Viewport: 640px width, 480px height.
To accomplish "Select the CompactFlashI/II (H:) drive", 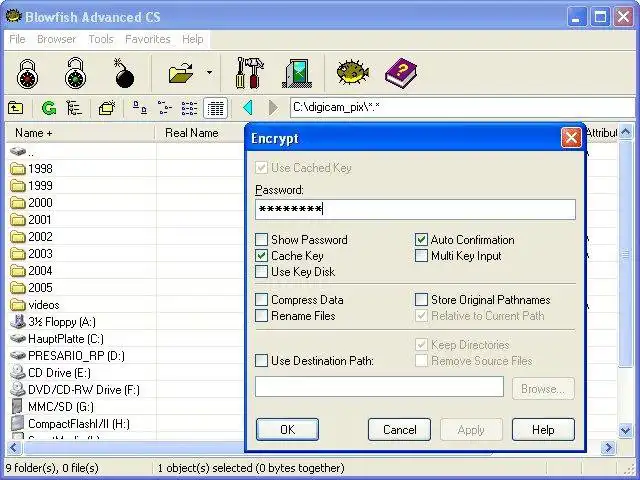I will pyautogui.click(x=70, y=424).
